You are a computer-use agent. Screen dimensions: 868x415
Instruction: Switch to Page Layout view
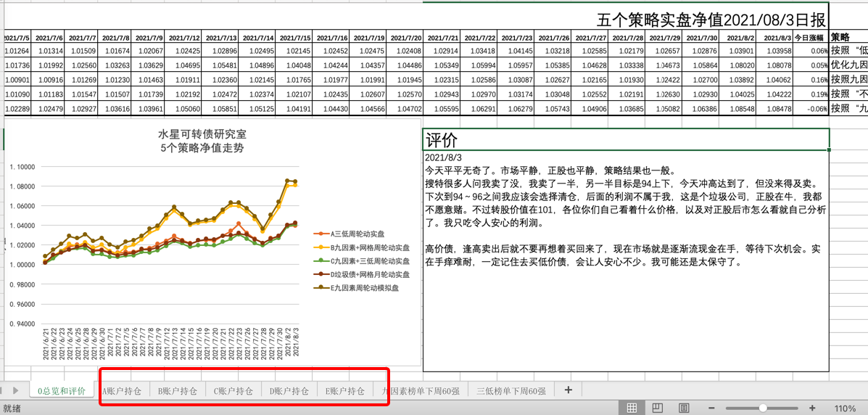(x=657, y=408)
